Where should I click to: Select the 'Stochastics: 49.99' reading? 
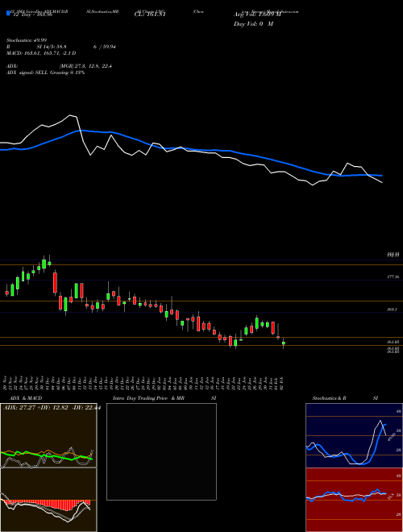[26, 40]
